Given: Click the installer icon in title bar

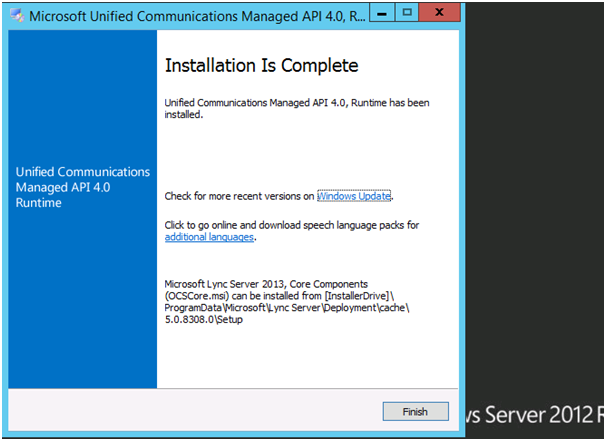Looking at the screenshot, I should [17, 15].
